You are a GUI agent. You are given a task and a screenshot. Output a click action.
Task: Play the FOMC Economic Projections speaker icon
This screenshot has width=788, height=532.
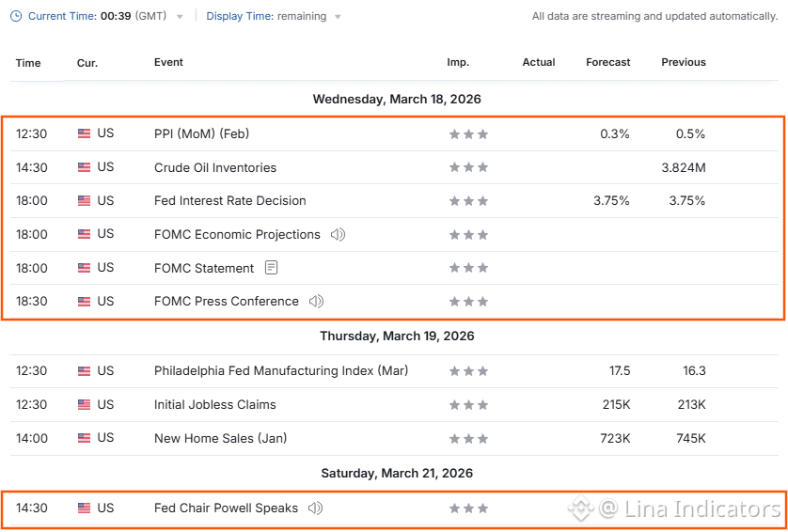tap(338, 235)
